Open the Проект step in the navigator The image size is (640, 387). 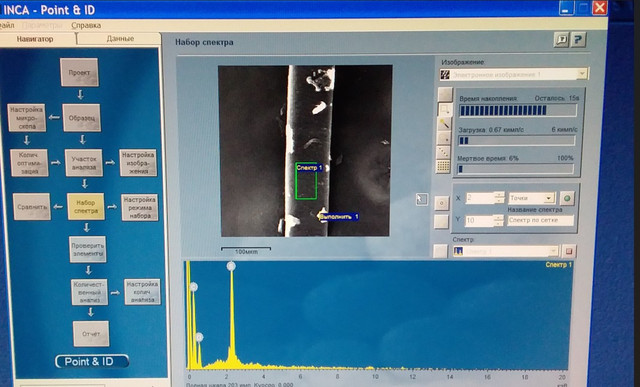pos(80,72)
